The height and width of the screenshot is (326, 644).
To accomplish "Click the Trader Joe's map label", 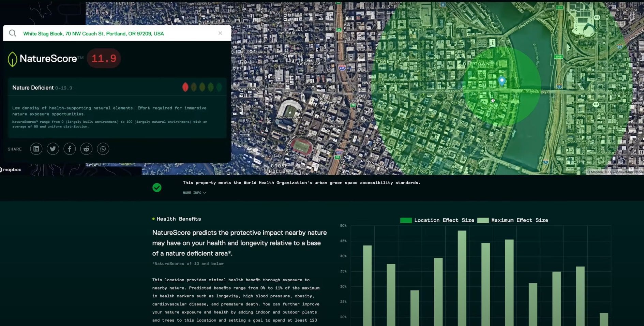I will [x=256, y=52].
